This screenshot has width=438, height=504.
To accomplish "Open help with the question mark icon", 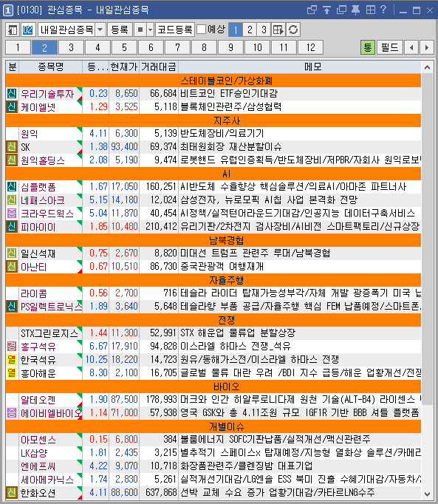I will click(383, 10).
